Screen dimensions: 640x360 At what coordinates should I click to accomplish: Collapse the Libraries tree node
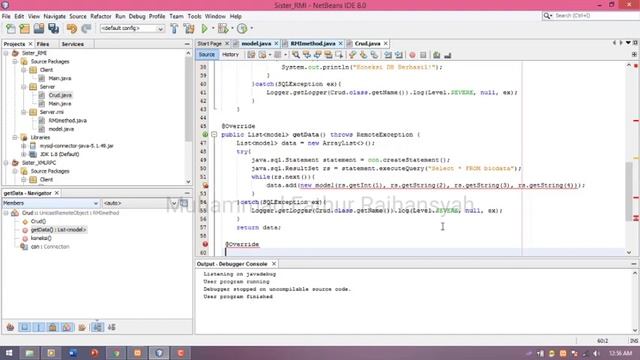(15, 138)
